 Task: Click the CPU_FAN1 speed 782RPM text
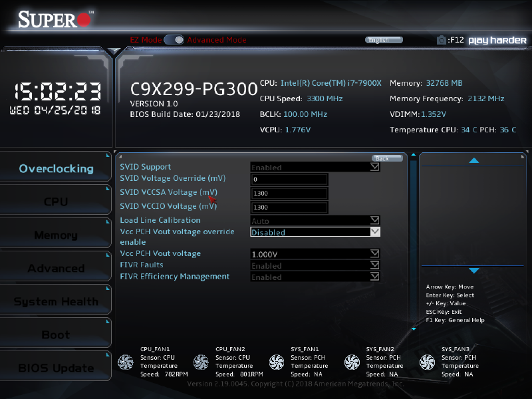tap(176, 374)
